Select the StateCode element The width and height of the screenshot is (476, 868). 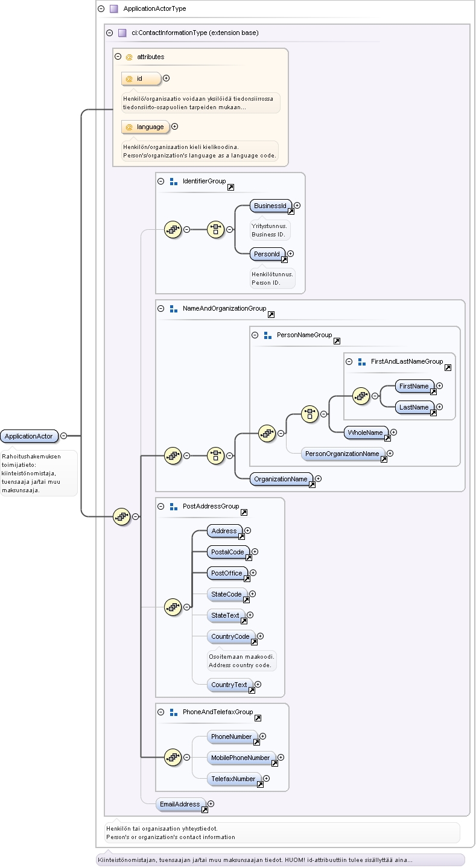227,594
